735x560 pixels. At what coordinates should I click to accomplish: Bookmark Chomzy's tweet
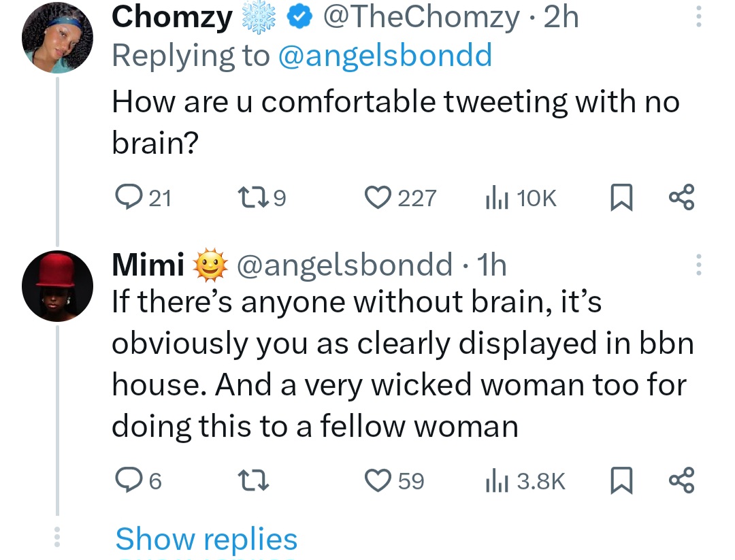click(619, 198)
